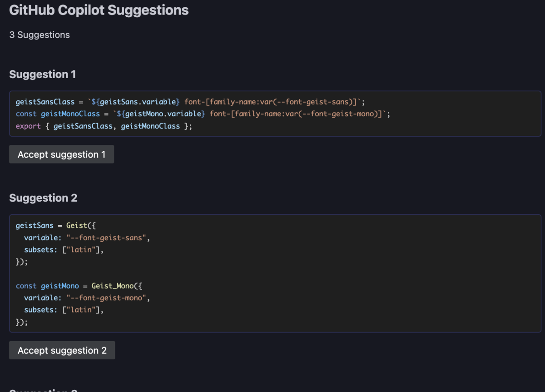
Task: Click the 'Suggestion 2' heading
Action: point(43,198)
